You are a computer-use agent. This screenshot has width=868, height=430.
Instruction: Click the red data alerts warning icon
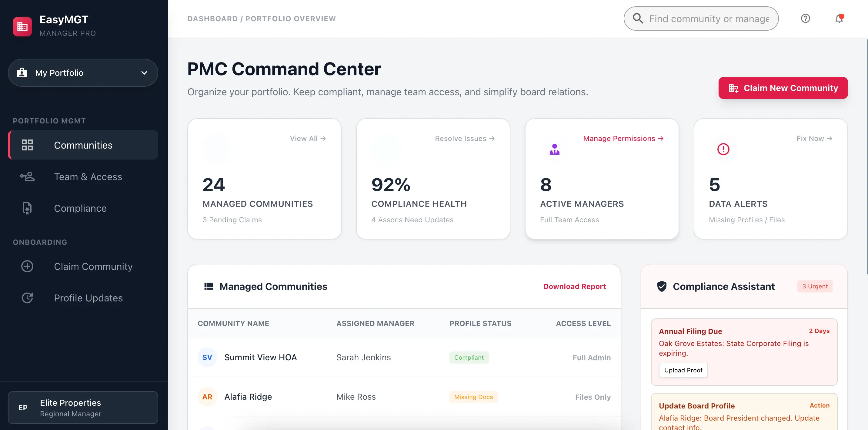coord(723,149)
